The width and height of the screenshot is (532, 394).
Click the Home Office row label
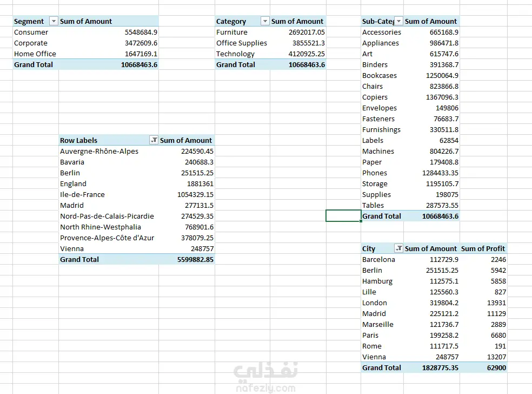[x=35, y=54]
